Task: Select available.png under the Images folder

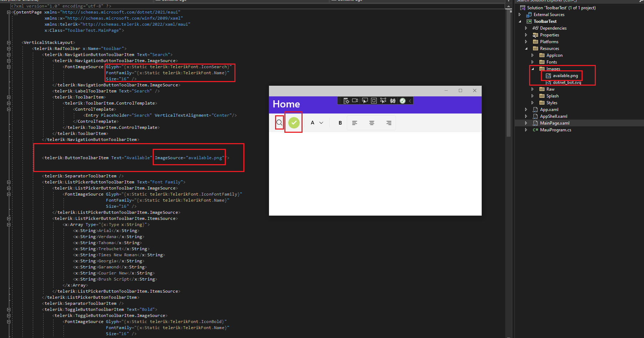Action: (x=565, y=75)
